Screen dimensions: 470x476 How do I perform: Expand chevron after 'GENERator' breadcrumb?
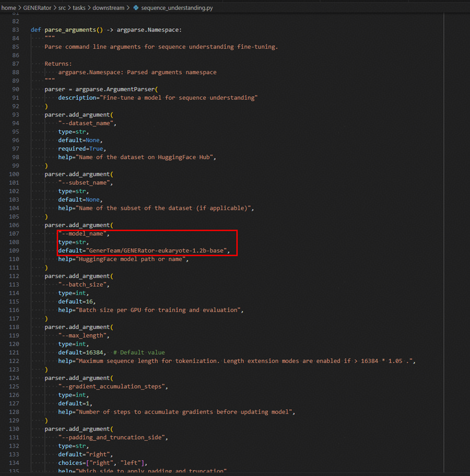[x=55, y=8]
